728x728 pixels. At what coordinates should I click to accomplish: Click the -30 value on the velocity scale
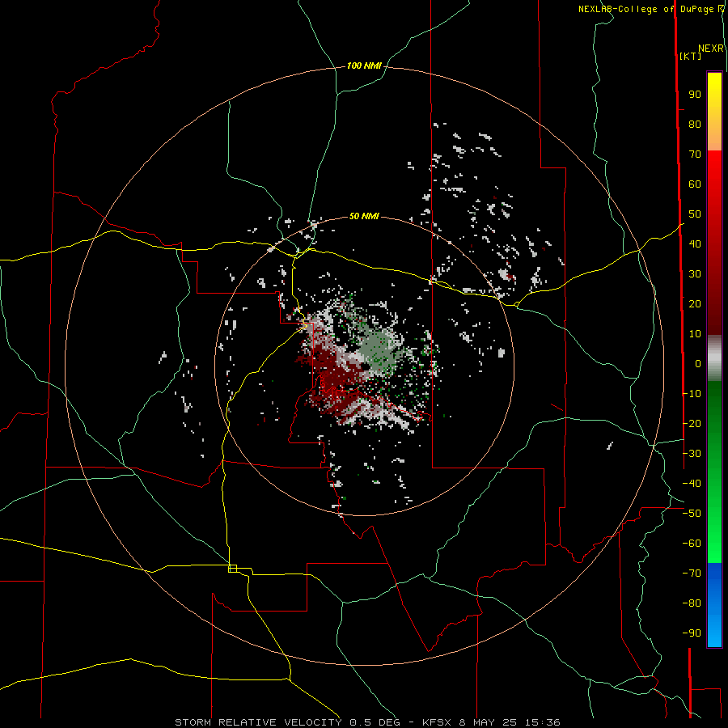692,454
